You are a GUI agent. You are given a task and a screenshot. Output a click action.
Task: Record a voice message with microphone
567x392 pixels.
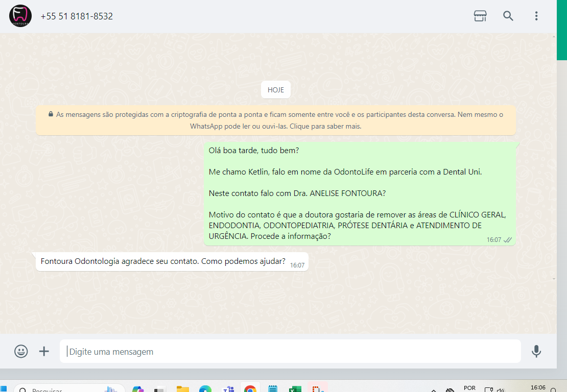[536, 351]
